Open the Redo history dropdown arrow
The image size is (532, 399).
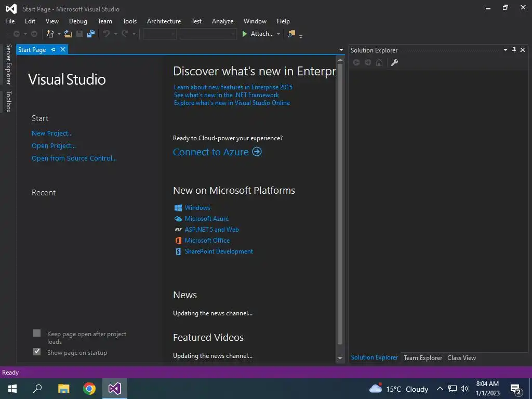134,34
